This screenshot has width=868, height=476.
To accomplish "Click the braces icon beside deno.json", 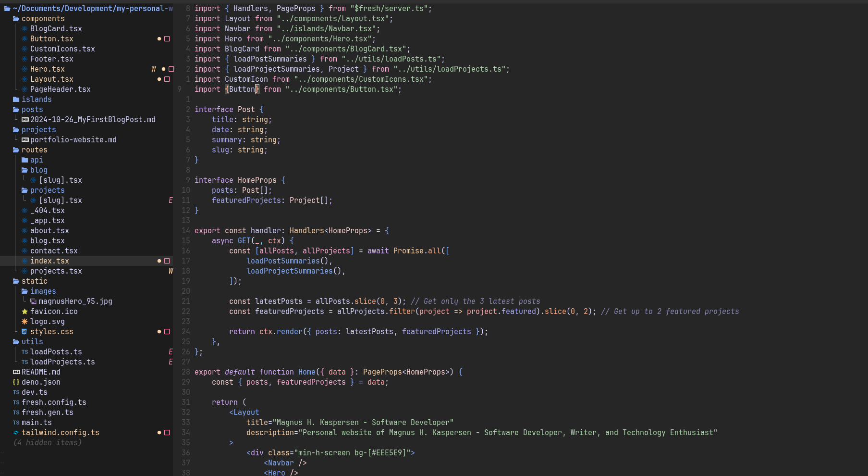I will (x=16, y=382).
